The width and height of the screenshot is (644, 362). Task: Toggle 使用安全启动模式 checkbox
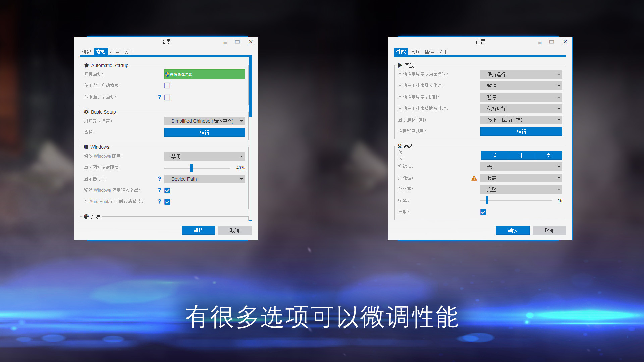pyautogui.click(x=167, y=86)
